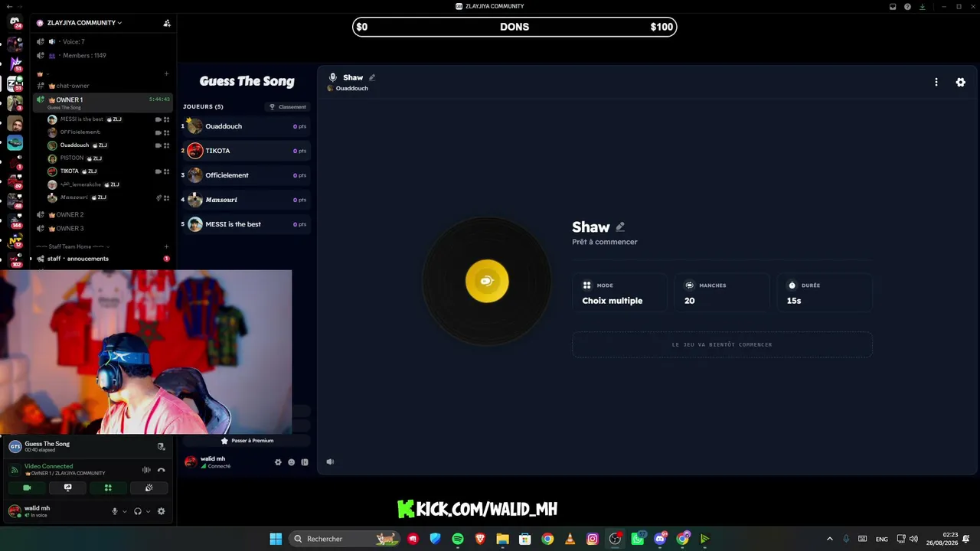Mute the microphone in user panel

pyautogui.click(x=115, y=511)
